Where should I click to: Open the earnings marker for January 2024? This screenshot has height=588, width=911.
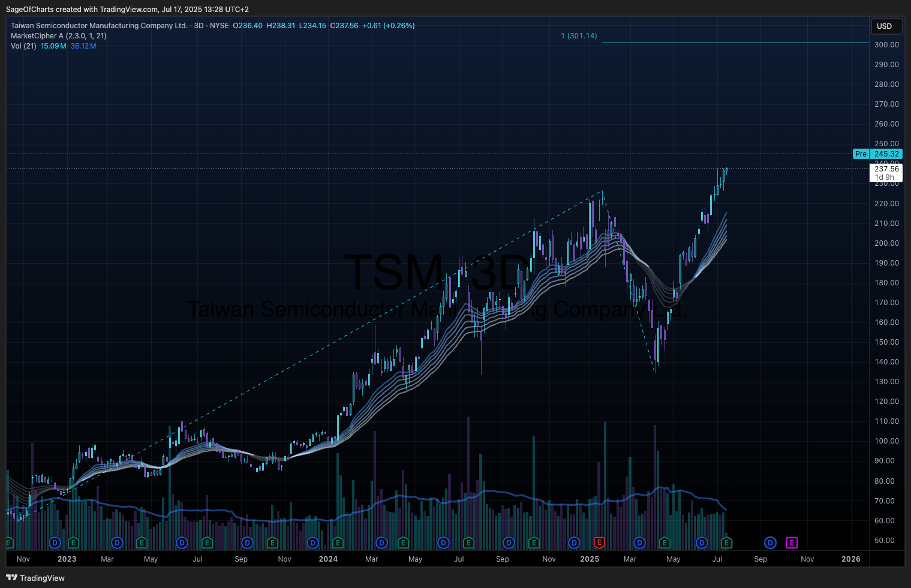(x=338, y=543)
